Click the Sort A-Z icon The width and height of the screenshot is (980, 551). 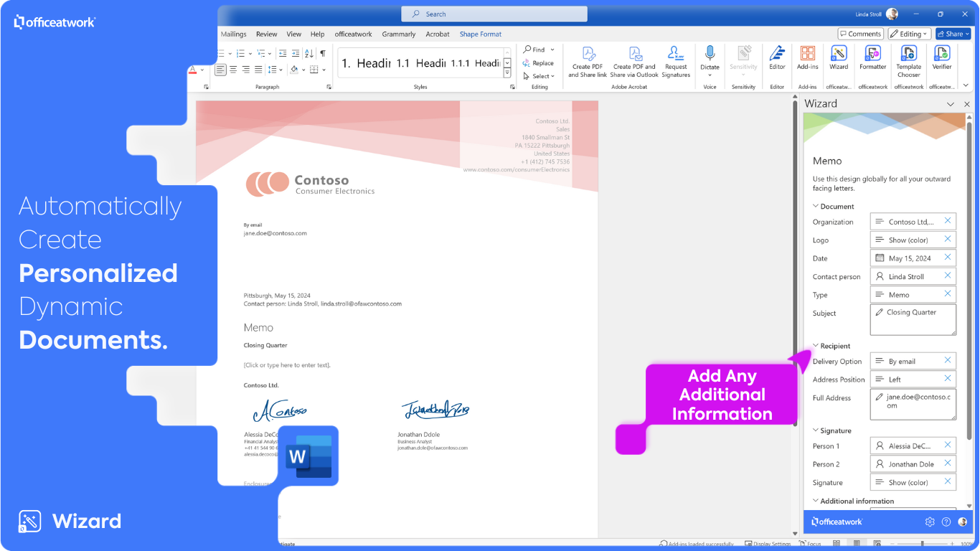tap(308, 53)
